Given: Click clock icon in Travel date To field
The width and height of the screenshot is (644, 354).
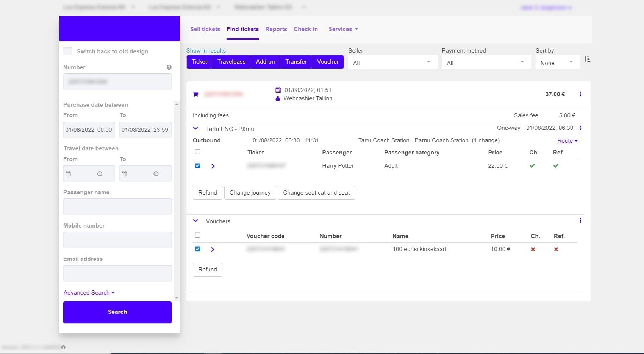Looking at the screenshot, I should [x=156, y=174].
